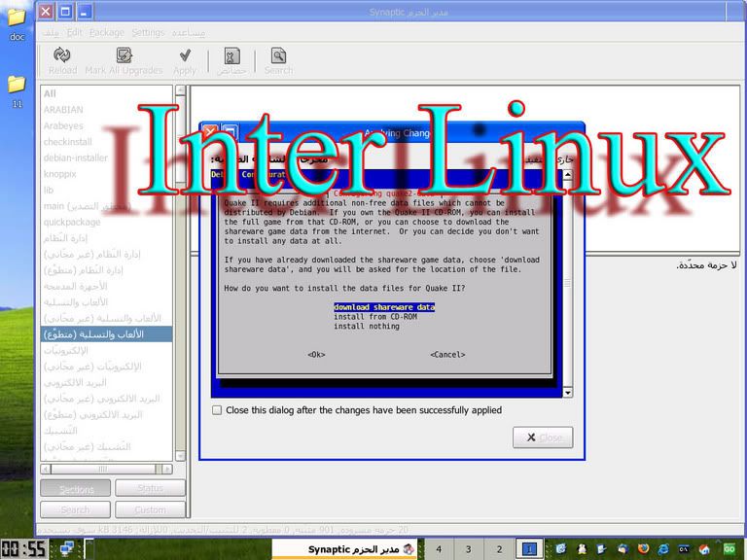Switch to workspace 2 in the pager
The height and width of the screenshot is (560, 747).
coord(499,549)
